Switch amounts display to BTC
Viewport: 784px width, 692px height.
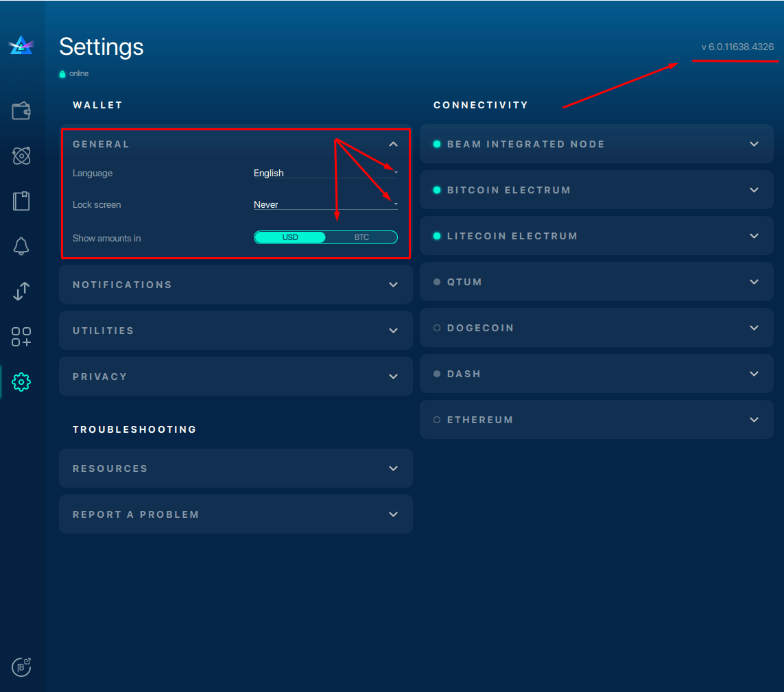coord(361,237)
